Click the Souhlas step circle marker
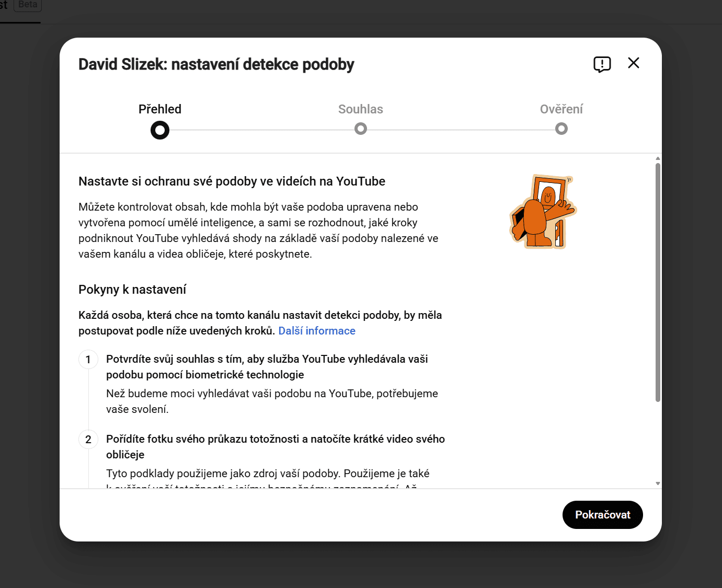 (x=361, y=129)
